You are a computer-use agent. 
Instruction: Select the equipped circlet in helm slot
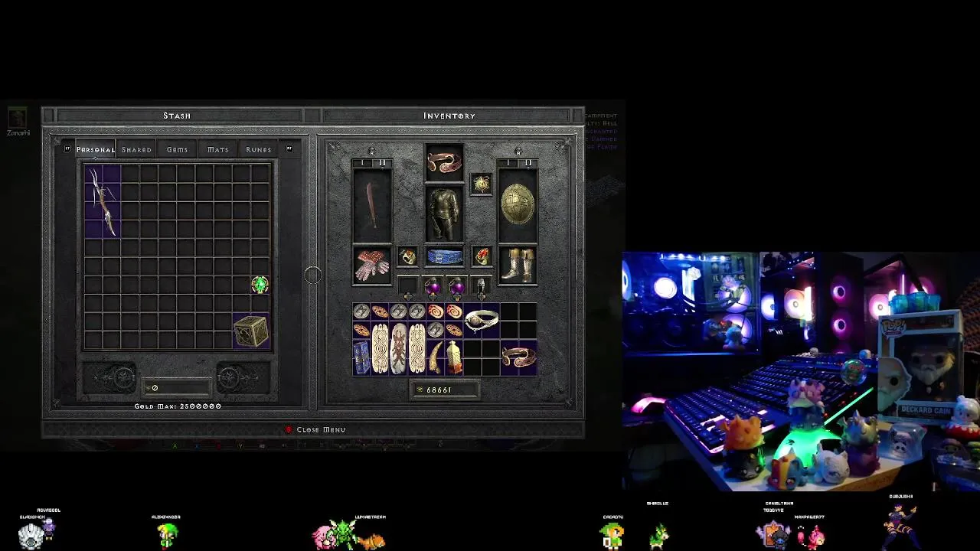pos(444,162)
